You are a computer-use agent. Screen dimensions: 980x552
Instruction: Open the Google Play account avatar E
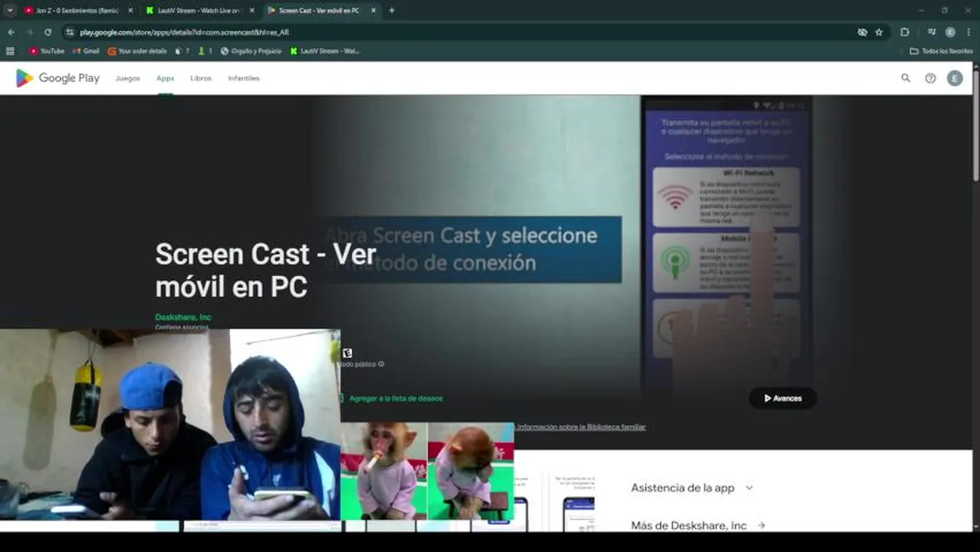(955, 77)
